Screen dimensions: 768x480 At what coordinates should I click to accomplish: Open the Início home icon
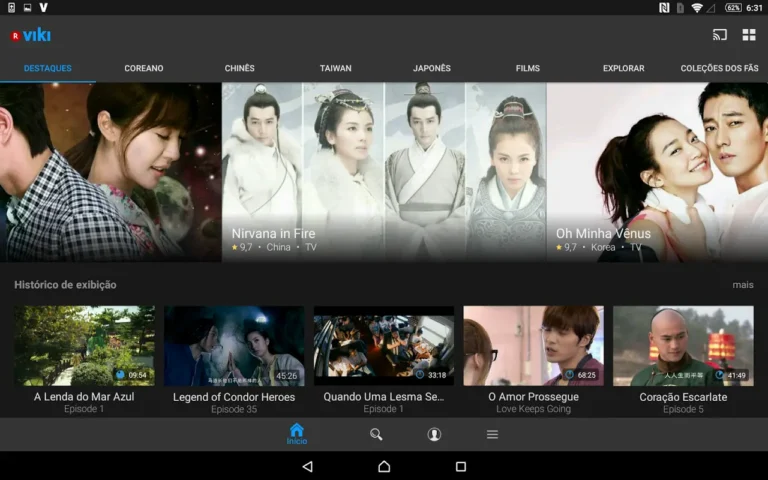297,434
